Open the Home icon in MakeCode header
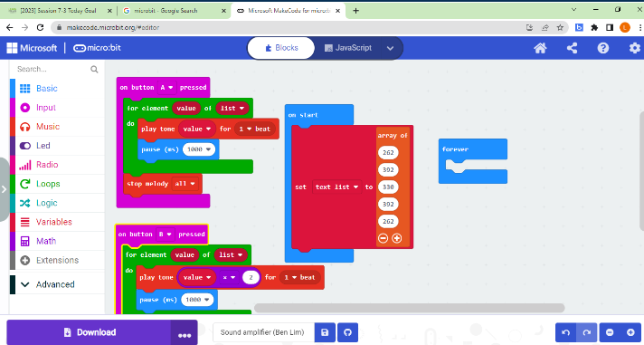Image resolution: width=644 pixels, height=345 pixels. (x=540, y=48)
